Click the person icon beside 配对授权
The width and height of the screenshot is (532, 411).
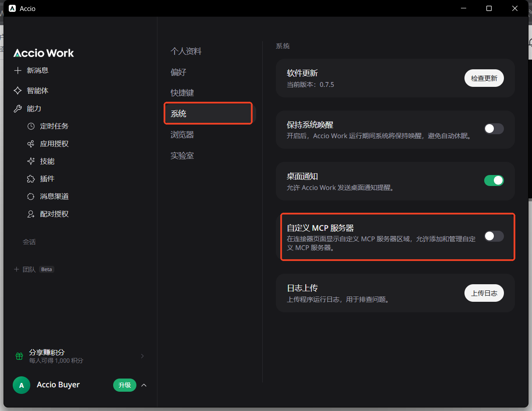click(x=31, y=214)
